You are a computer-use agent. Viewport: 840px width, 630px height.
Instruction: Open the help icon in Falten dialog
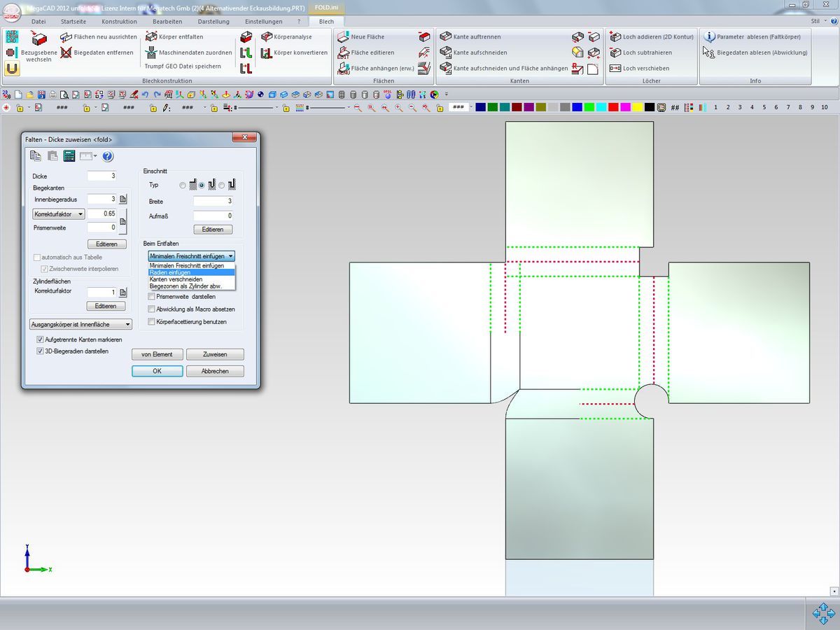(108, 156)
